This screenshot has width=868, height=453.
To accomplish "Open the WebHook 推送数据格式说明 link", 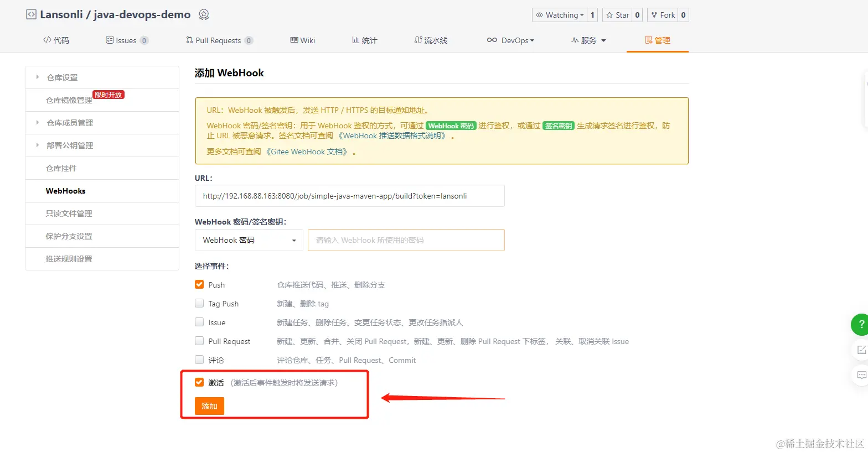I will pyautogui.click(x=392, y=136).
